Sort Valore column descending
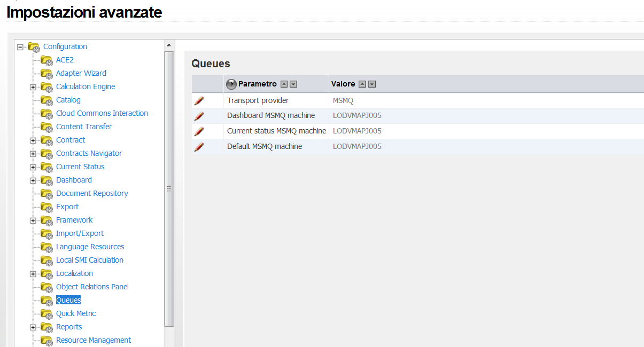The width and height of the screenshot is (644, 347). [x=372, y=84]
